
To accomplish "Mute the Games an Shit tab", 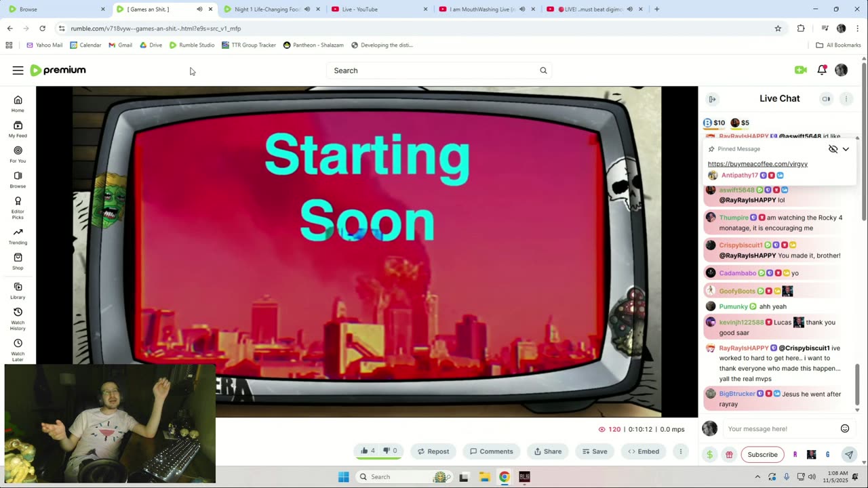I will tap(199, 9).
